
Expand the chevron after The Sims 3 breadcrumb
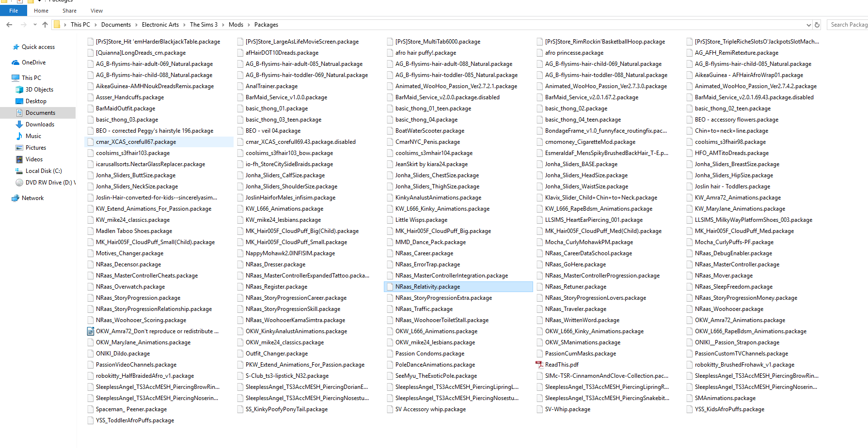[223, 25]
